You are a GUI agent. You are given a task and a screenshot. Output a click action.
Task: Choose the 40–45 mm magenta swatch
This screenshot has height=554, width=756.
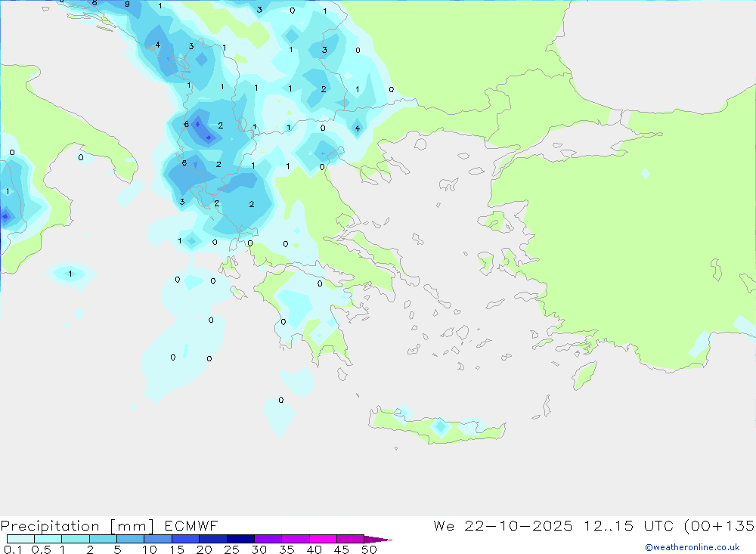tap(323, 539)
